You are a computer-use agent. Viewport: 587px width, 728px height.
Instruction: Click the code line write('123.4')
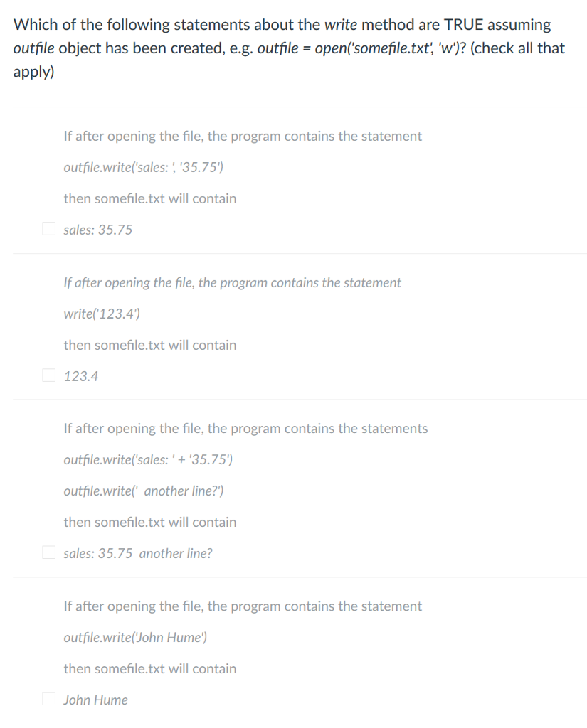[x=102, y=314]
